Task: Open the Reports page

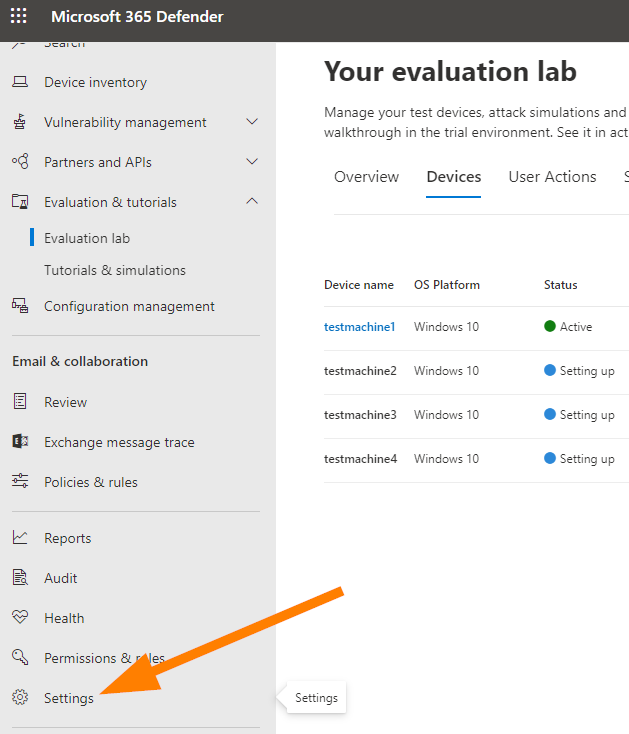Action: tap(68, 538)
